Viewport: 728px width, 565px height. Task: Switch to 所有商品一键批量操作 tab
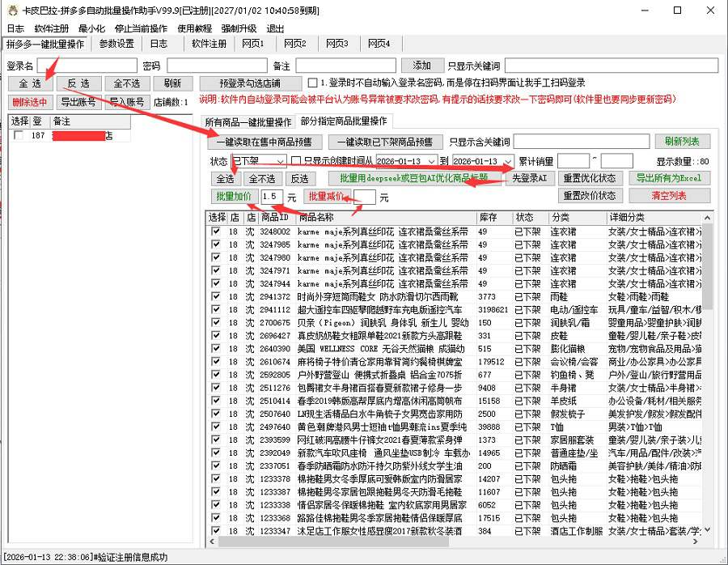pos(248,122)
